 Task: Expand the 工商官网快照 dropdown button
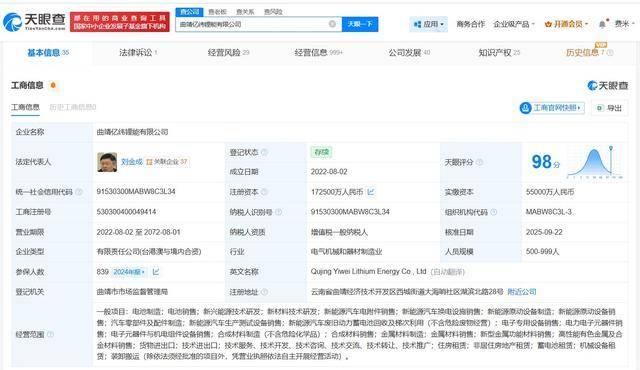[x=552, y=108]
